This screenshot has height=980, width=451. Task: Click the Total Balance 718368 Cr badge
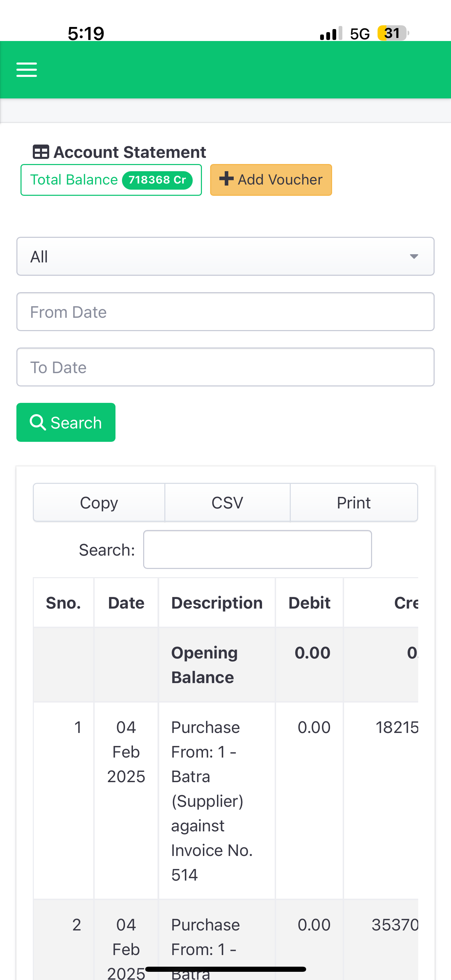coord(111,180)
